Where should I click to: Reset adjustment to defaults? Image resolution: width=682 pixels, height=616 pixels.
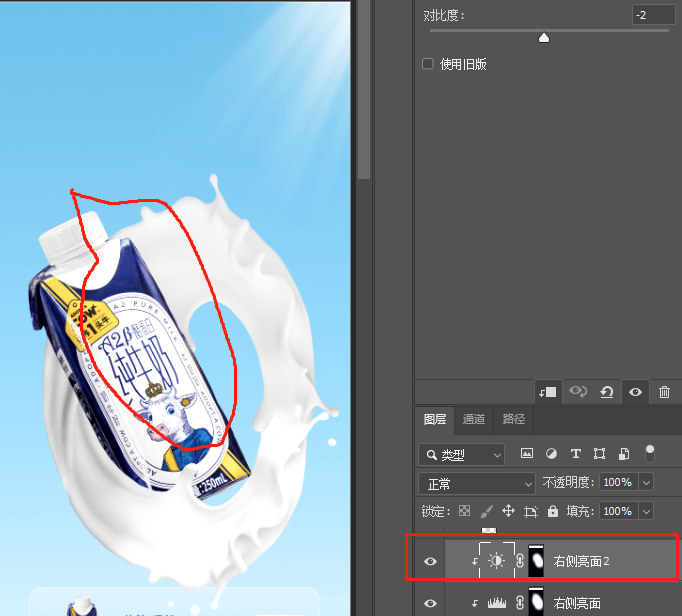[x=606, y=392]
